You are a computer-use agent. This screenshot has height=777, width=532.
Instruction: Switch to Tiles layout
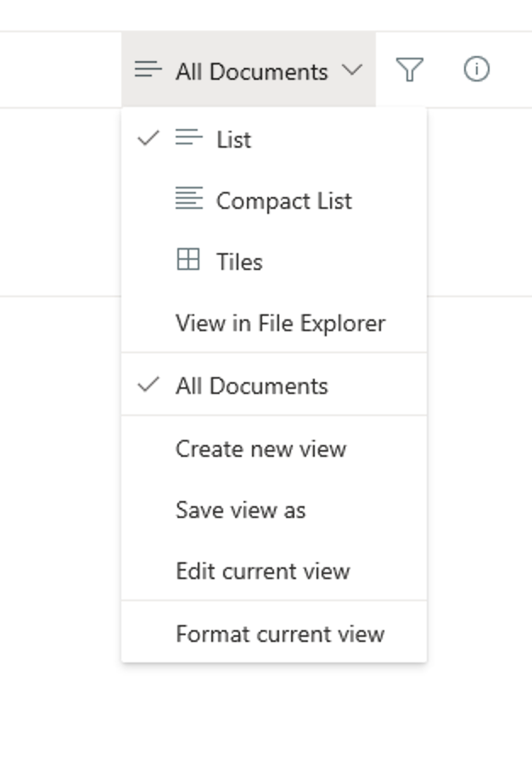[x=274, y=262]
